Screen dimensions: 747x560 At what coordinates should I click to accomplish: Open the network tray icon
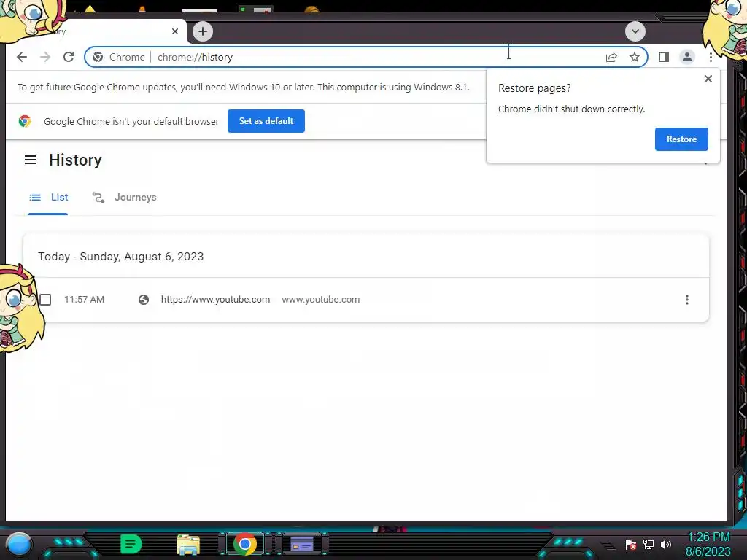click(649, 545)
